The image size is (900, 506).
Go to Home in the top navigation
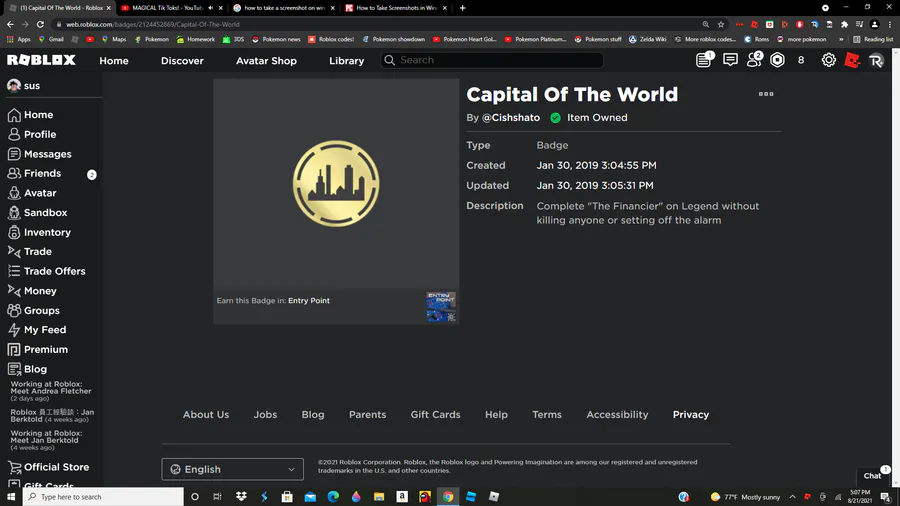114,60
